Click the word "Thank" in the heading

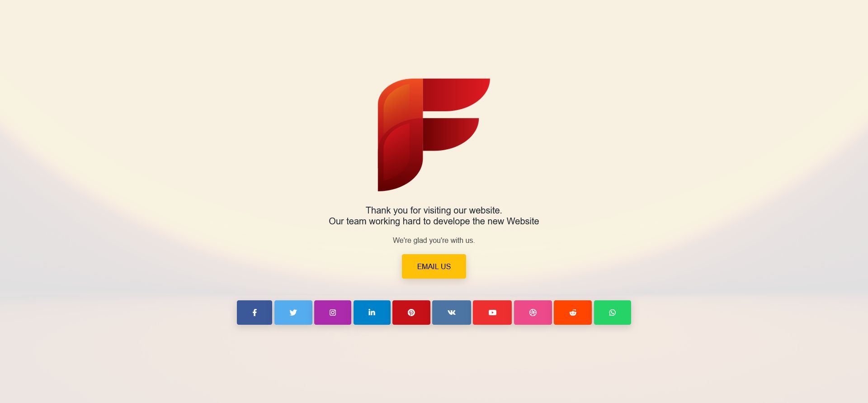(378, 210)
